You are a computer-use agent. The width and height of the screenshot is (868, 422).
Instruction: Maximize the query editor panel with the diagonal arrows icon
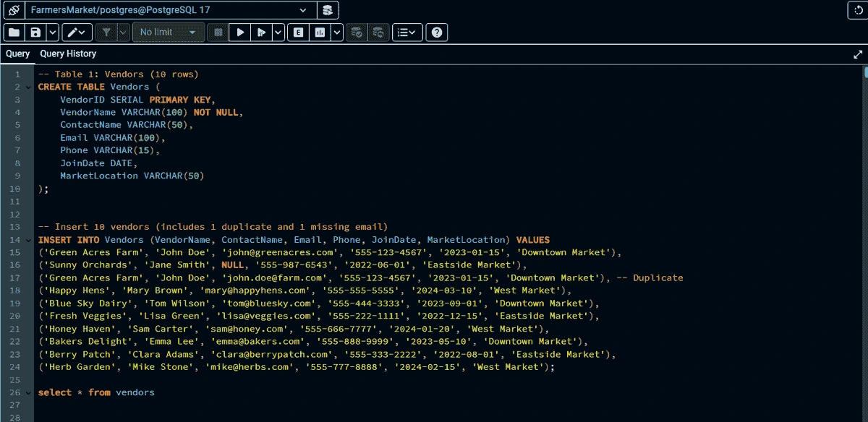click(858, 54)
